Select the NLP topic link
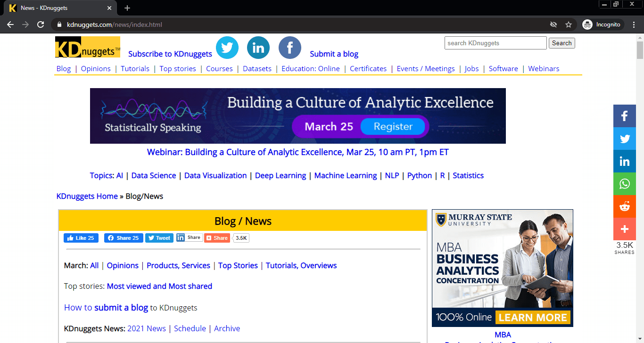 392,175
